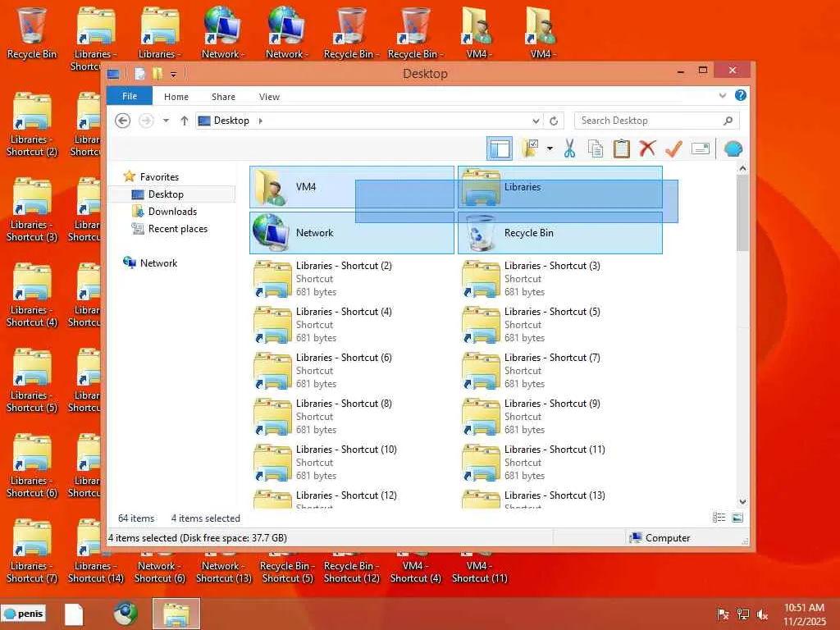Select Favorites in the navigation pane
Image resolution: width=840 pixels, height=630 pixels.
pos(159,177)
